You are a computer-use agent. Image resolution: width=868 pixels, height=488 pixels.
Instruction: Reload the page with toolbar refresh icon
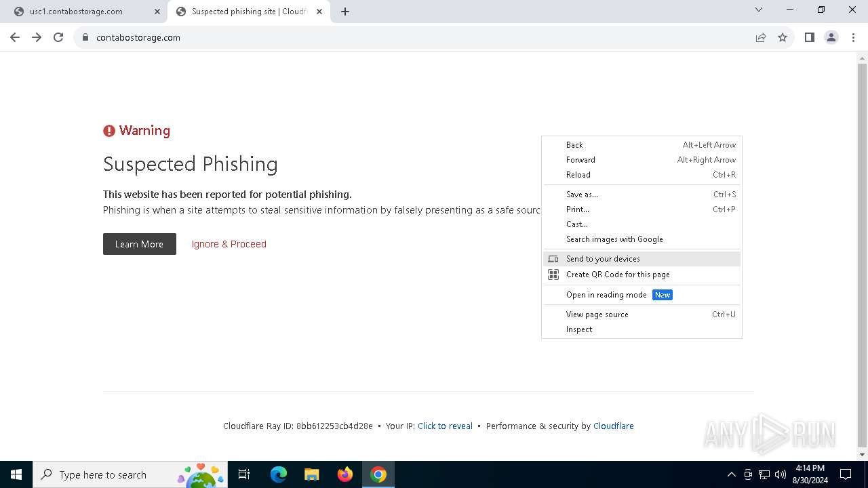(58, 37)
